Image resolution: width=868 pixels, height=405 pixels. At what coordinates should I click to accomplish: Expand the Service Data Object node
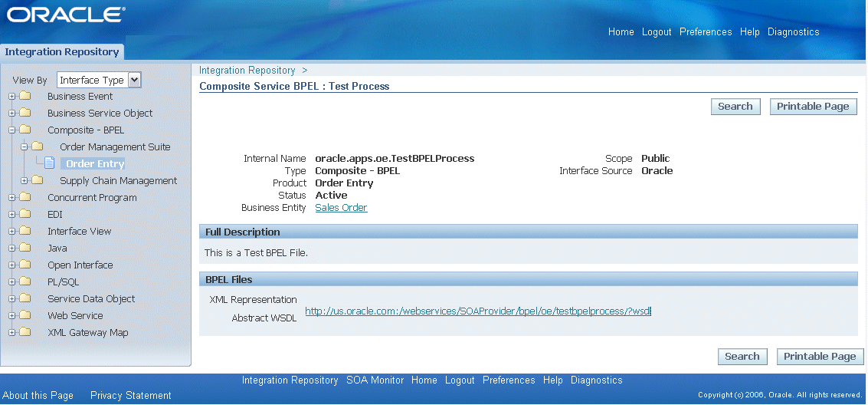click(x=11, y=299)
